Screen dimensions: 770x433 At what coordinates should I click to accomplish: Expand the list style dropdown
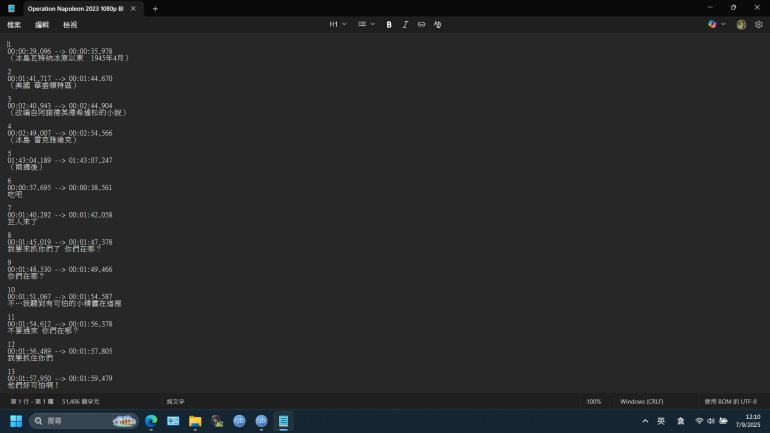pos(366,24)
